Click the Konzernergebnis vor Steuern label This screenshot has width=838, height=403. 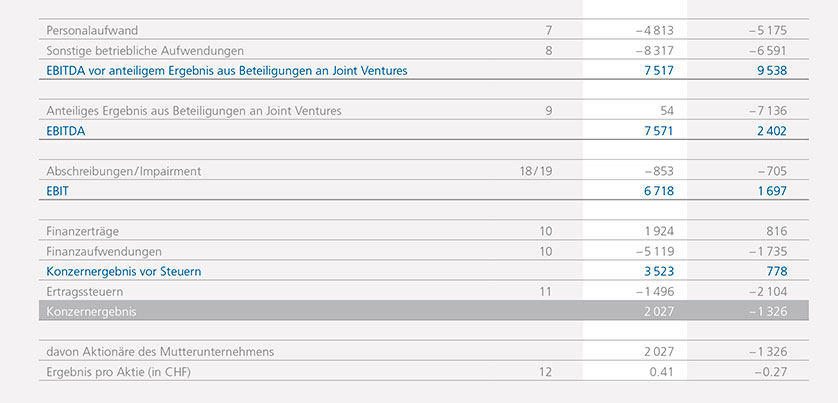[x=131, y=271]
